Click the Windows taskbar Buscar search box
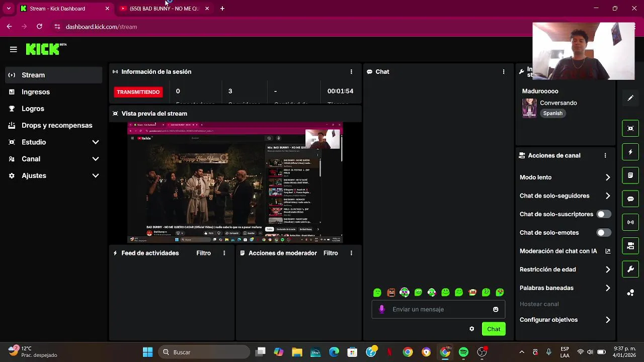644x362 pixels. point(204,352)
